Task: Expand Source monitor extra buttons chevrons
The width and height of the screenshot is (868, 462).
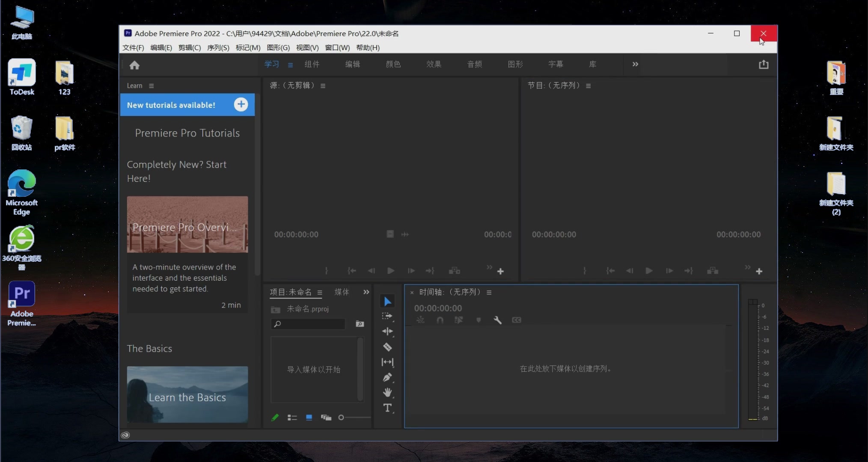Action: [x=489, y=267]
